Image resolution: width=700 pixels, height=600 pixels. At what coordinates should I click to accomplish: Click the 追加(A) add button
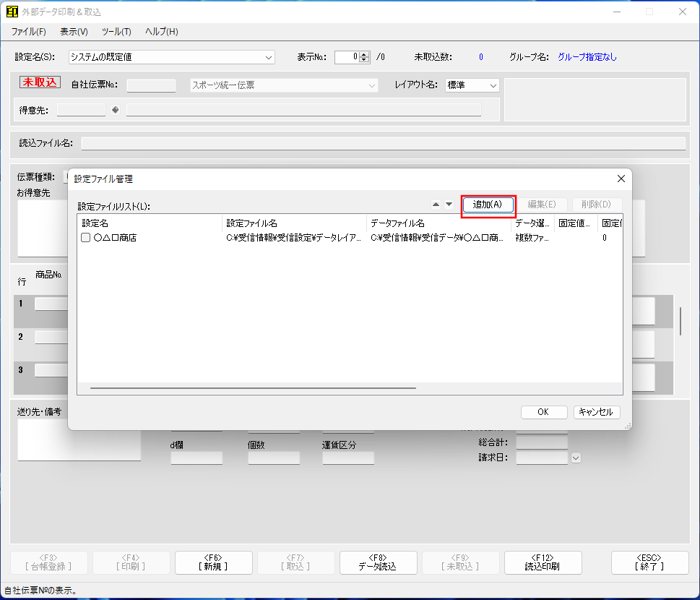[488, 205]
